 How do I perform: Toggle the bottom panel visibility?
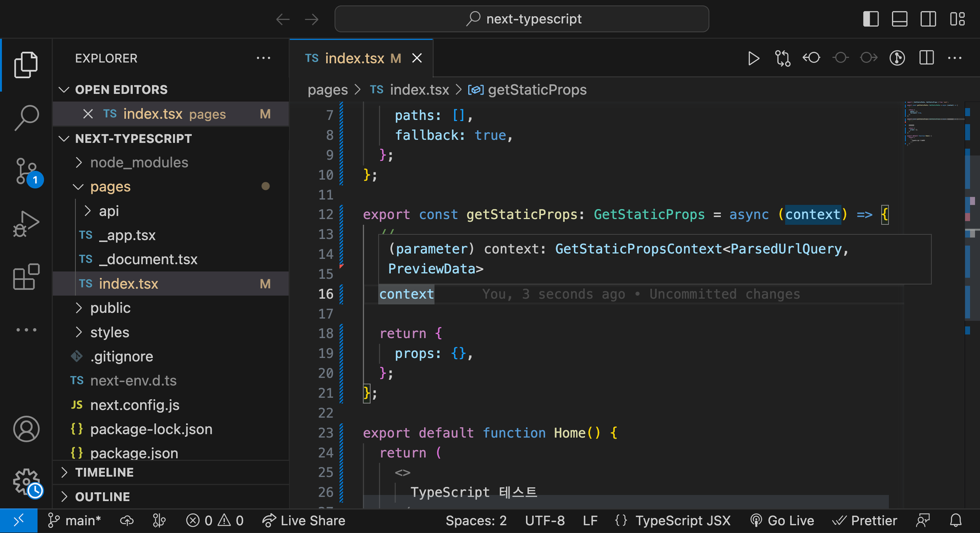point(900,19)
